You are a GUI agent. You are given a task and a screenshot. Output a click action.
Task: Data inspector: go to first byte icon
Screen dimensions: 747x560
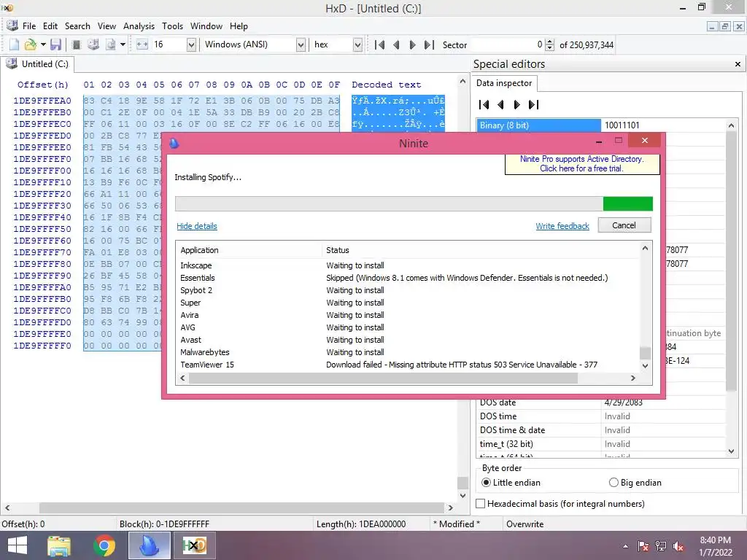(484, 104)
